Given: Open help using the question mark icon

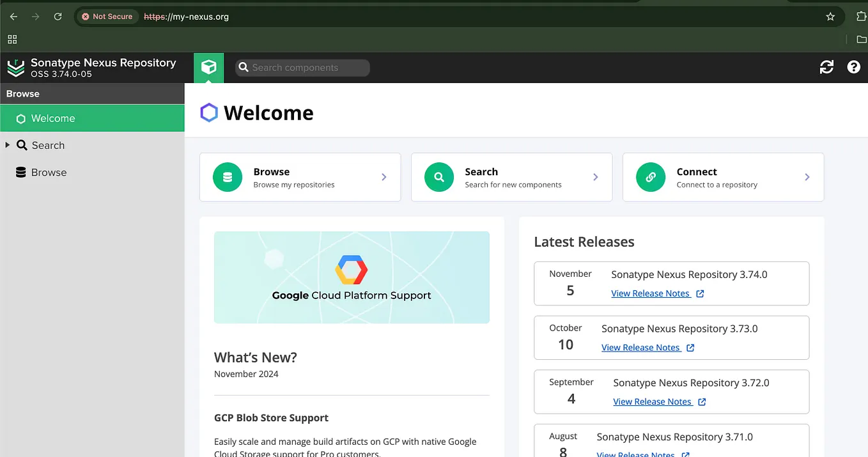Looking at the screenshot, I should 854,67.
